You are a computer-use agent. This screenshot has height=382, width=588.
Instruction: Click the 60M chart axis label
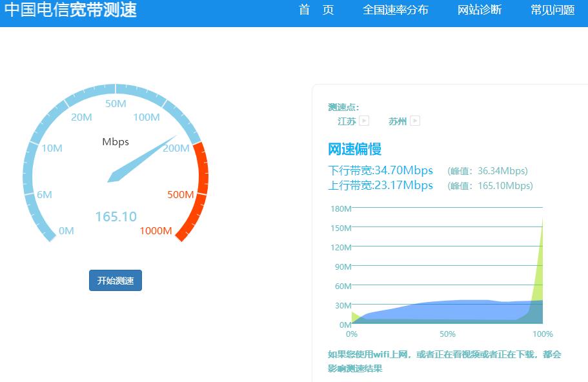click(x=343, y=286)
